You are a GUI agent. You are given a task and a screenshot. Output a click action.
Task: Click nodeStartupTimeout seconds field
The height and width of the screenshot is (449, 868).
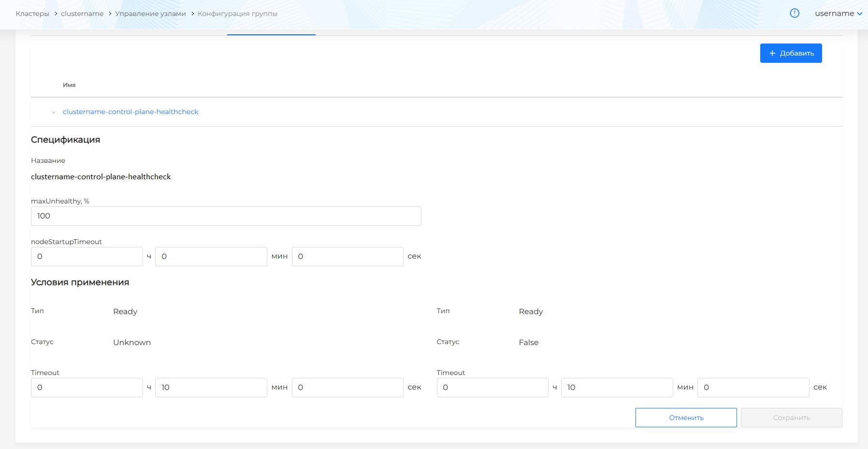pos(347,257)
